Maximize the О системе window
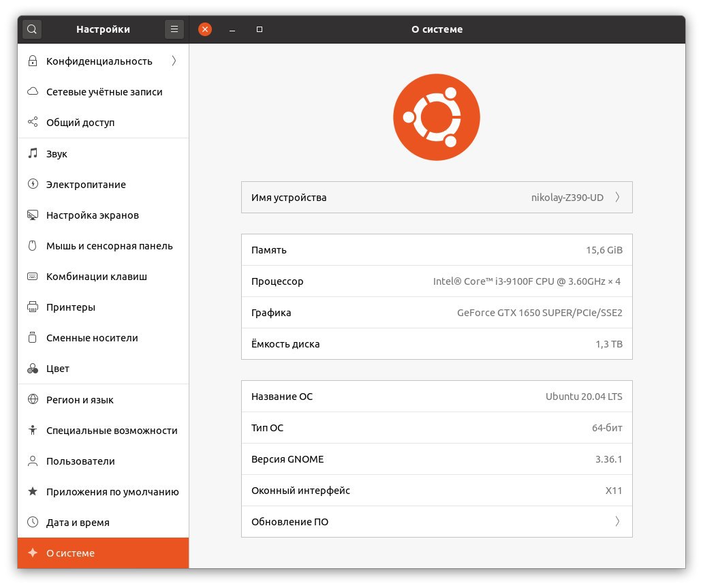 (x=259, y=29)
